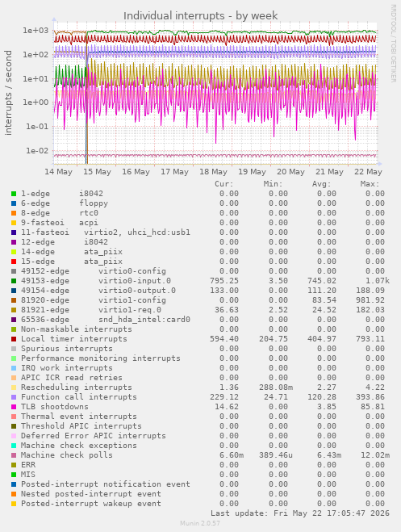Click the 1e+03 y-axis tick label
The width and height of the screenshot is (401, 532).
point(36,31)
